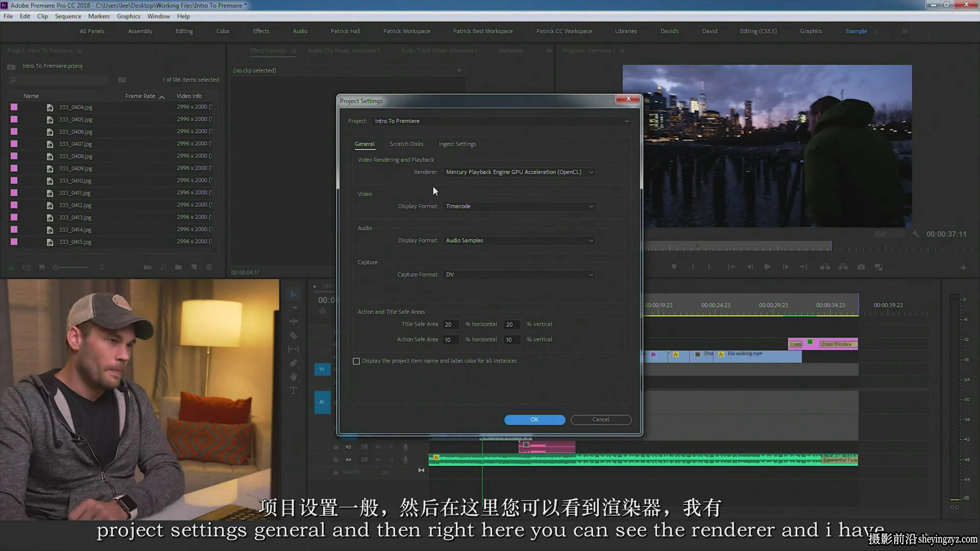Screen dimensions: 980x551
Task: Click the Lift button in Program monitor
Action: click(x=825, y=267)
